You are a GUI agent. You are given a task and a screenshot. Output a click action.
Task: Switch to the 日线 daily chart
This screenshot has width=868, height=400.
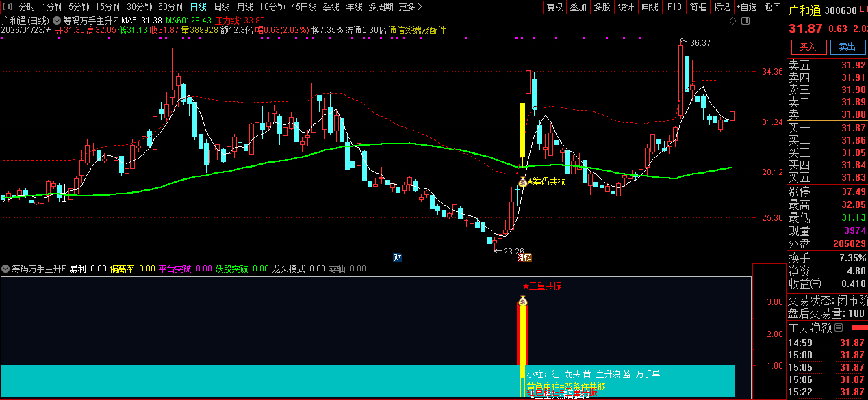pyautogui.click(x=198, y=7)
